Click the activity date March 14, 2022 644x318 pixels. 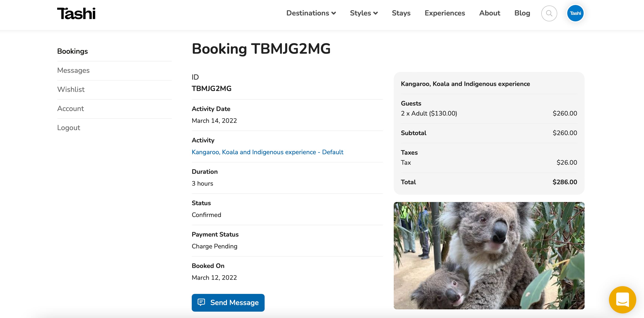coord(214,121)
